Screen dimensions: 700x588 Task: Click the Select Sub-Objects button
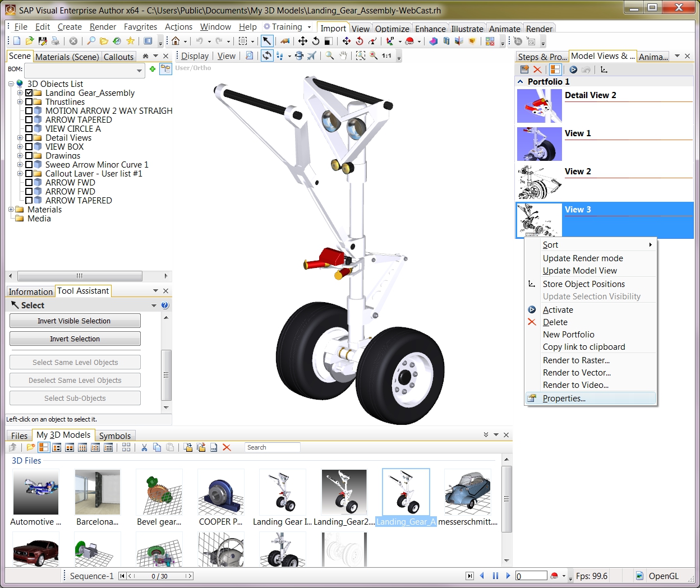[75, 398]
